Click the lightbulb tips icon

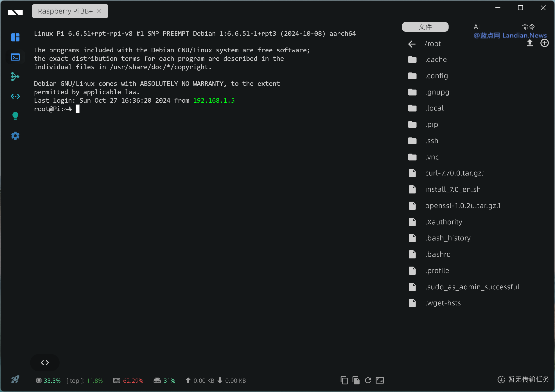pyautogui.click(x=15, y=116)
